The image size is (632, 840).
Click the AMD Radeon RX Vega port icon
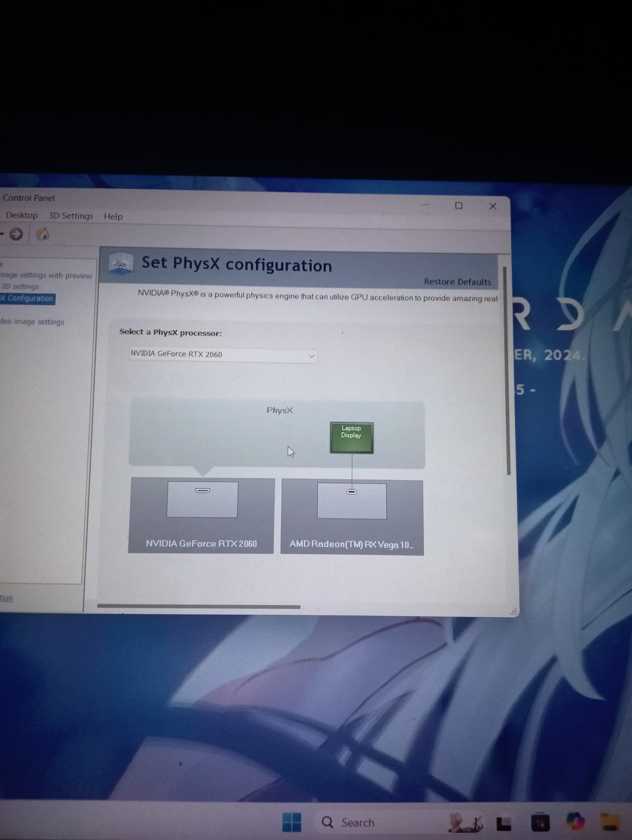(352, 491)
